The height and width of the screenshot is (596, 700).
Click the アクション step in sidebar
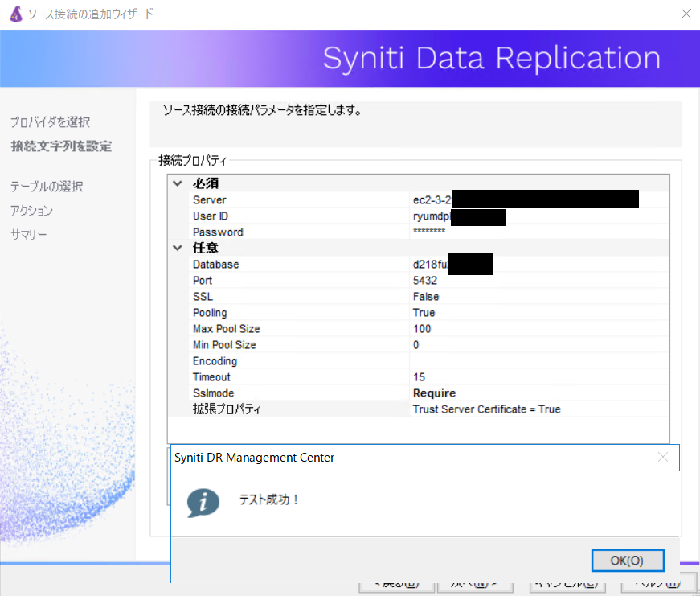(31, 211)
